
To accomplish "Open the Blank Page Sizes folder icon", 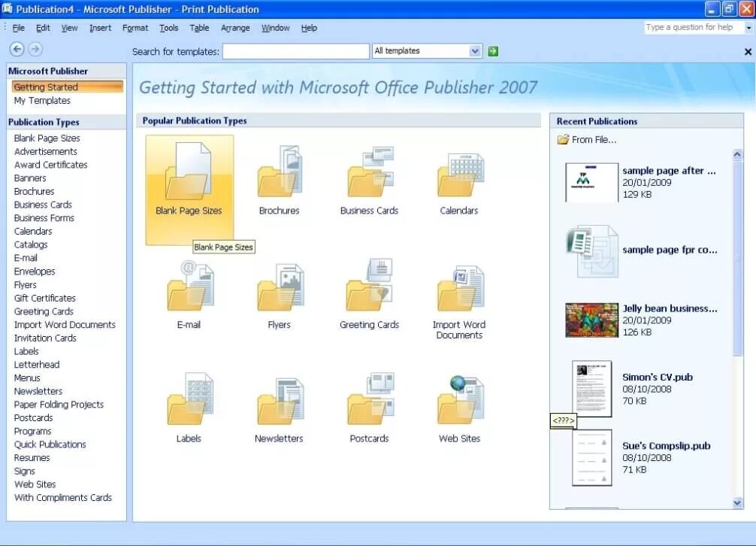I will tap(189, 171).
